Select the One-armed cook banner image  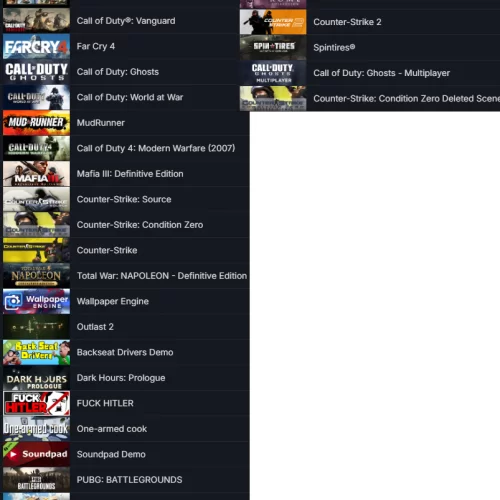coord(36,429)
